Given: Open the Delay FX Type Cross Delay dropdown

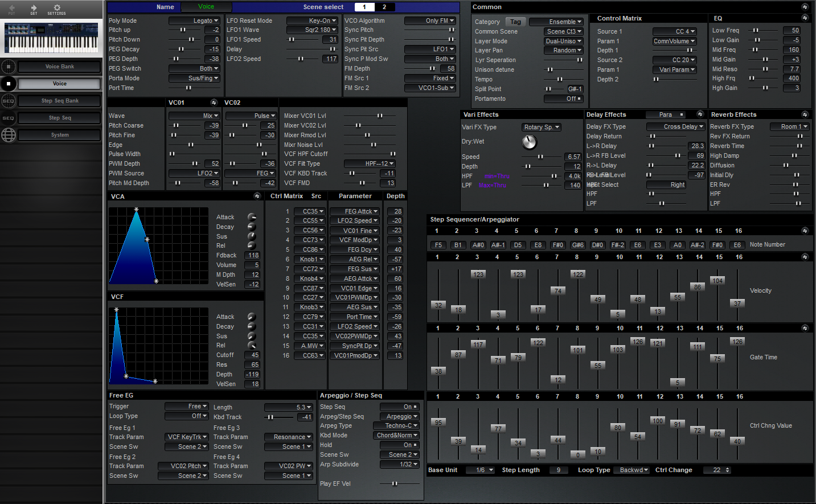Looking at the screenshot, I should (x=676, y=126).
